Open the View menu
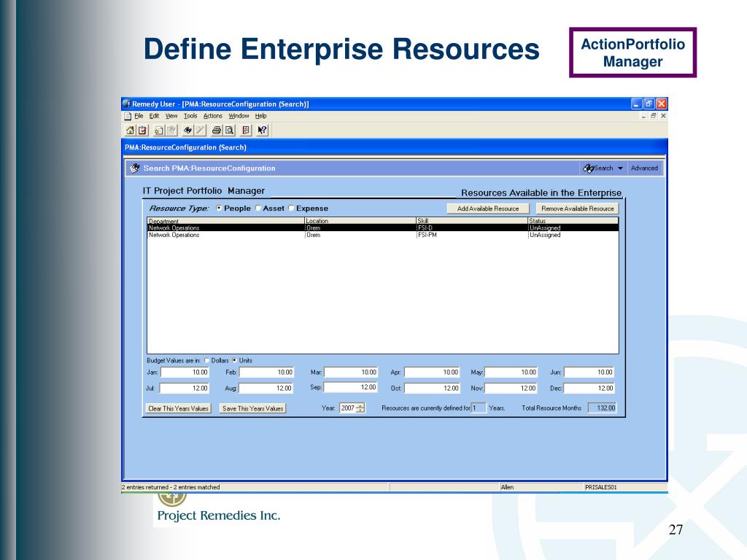This screenshot has width=747, height=560. [171, 116]
